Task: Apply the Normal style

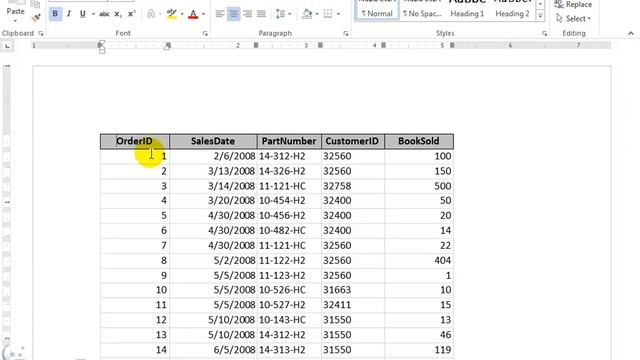Action: 377,10
